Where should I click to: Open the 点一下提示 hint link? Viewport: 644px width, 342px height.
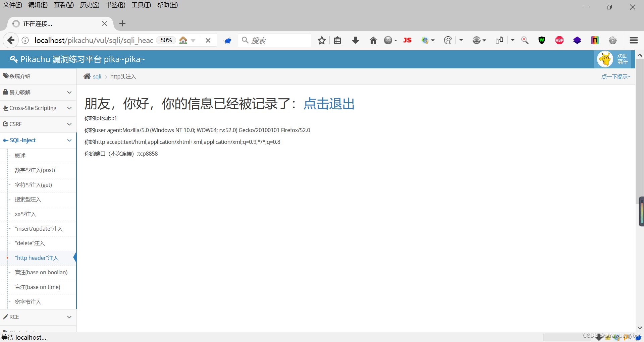pos(616,76)
